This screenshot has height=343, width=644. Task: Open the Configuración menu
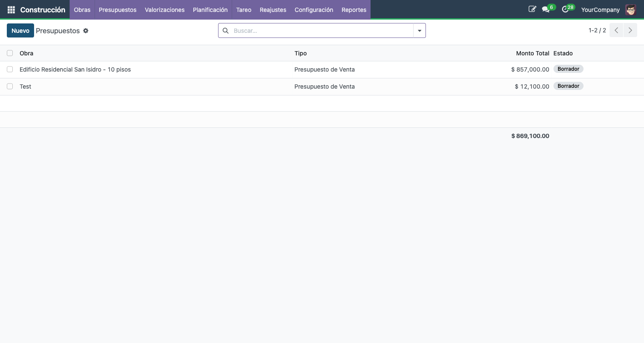coord(313,9)
